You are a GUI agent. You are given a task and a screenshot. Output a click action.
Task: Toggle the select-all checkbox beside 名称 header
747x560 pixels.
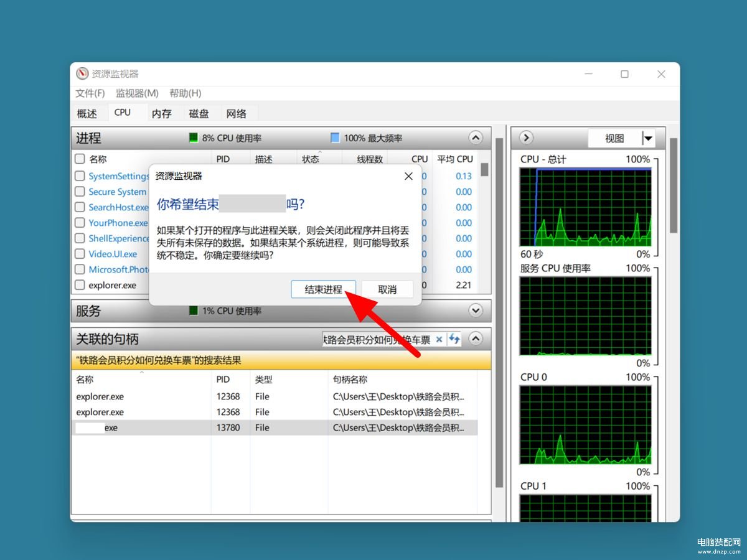point(80,159)
